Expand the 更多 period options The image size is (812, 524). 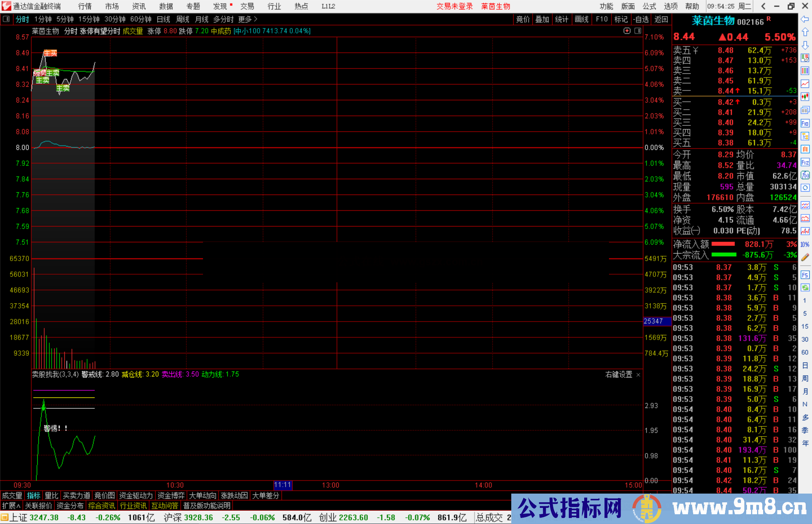(x=247, y=19)
